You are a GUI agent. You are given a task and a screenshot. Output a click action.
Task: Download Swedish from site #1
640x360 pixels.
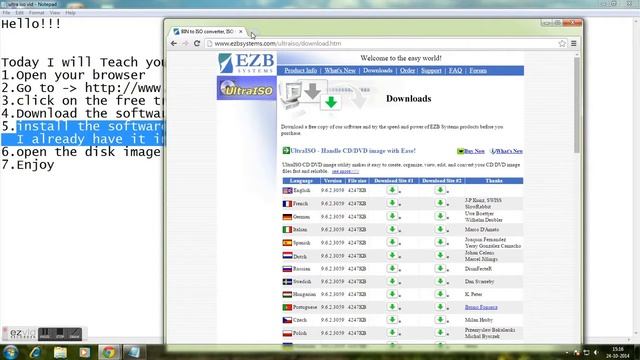point(392,281)
